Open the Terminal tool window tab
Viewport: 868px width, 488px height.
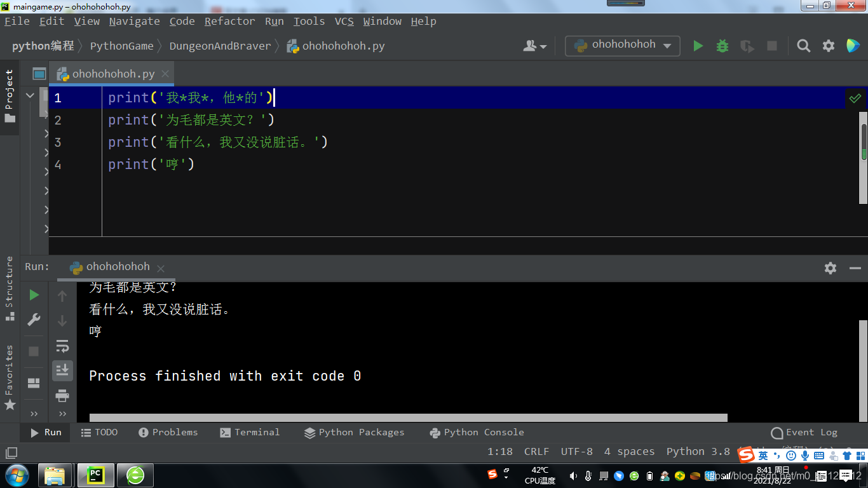click(x=250, y=432)
